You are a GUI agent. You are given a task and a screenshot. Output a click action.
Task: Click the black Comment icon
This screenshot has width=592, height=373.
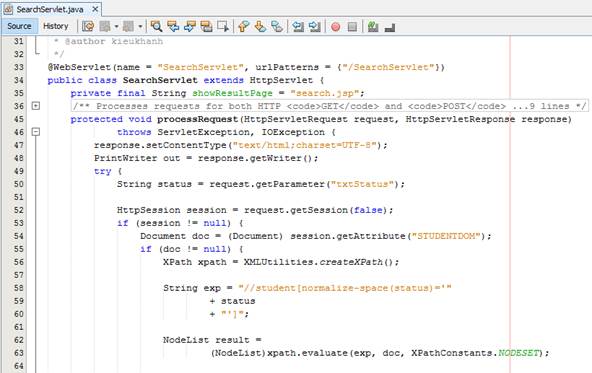click(390, 27)
